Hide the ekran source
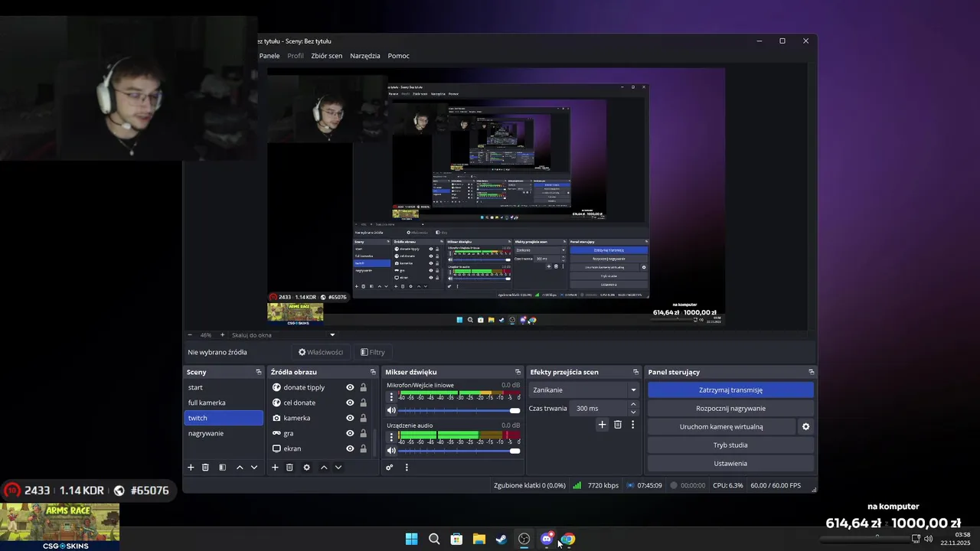 click(350, 448)
